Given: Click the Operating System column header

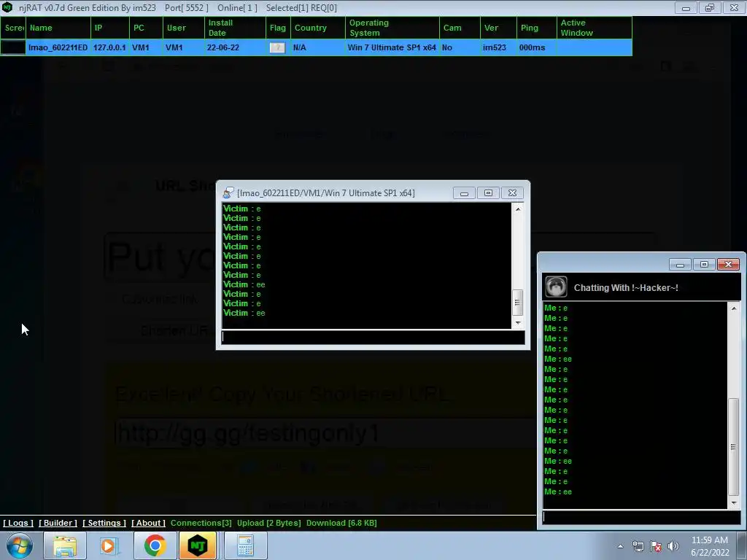Looking at the screenshot, I should click(x=392, y=28).
